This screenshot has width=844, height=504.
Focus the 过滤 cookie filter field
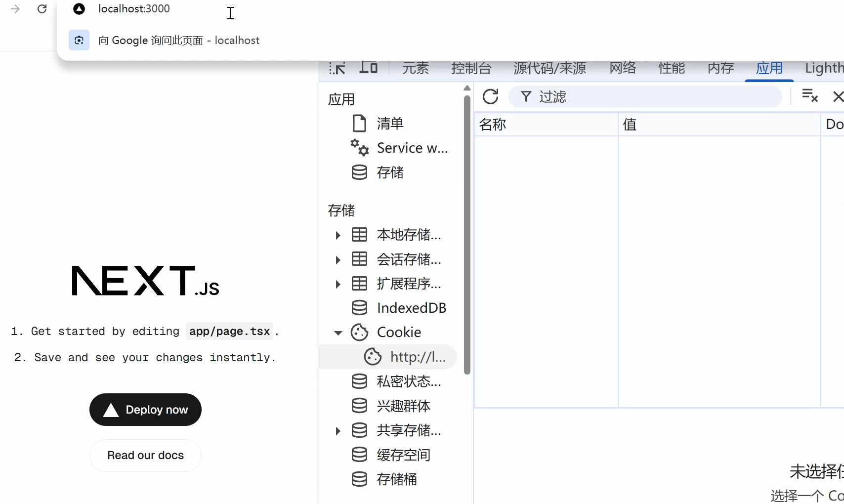click(x=645, y=96)
